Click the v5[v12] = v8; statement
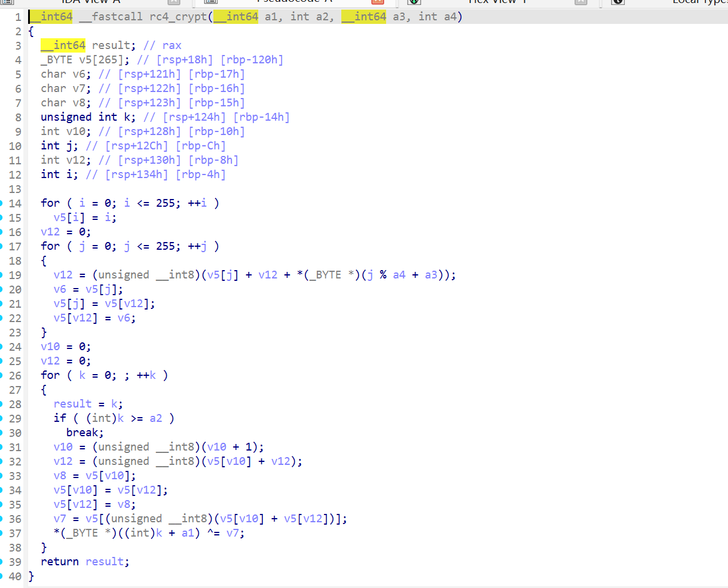This screenshot has height=588, width=728. point(95,504)
